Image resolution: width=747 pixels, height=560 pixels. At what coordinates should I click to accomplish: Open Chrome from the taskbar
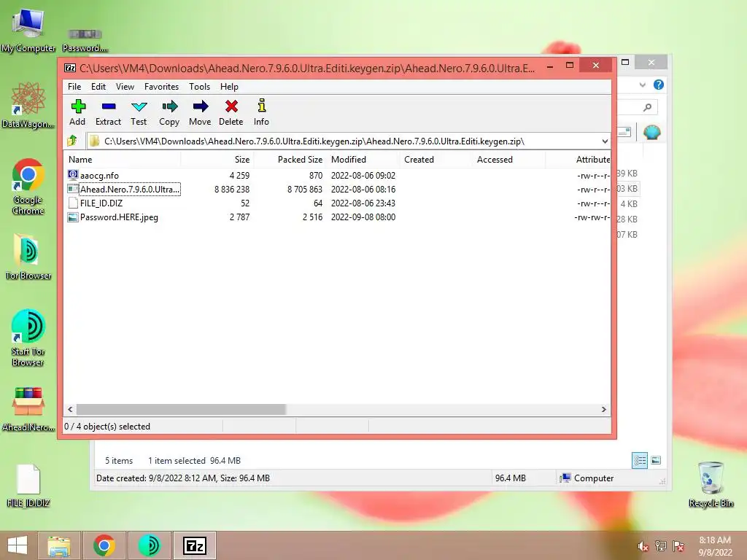coord(104,545)
